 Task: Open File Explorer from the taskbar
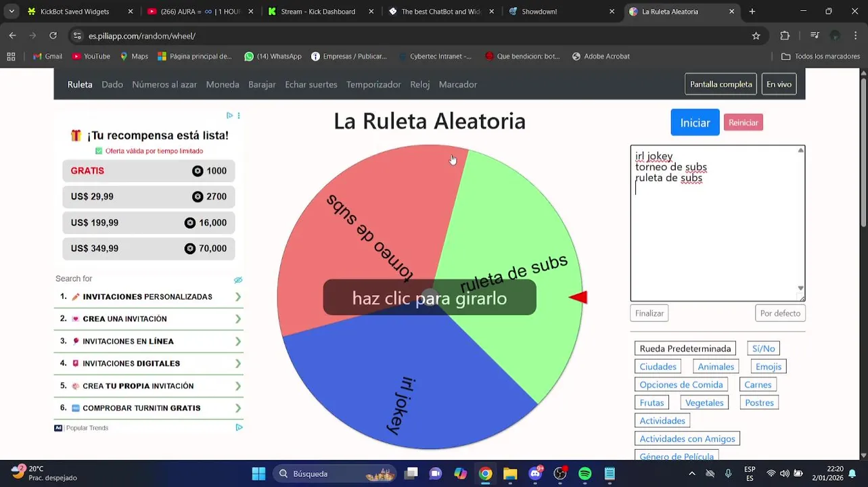coord(510,473)
